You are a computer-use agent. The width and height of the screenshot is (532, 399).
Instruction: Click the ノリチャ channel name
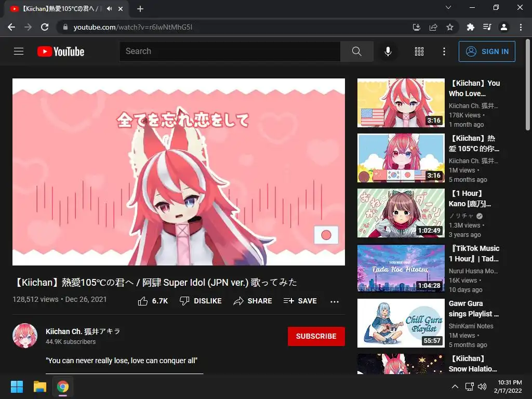461,216
